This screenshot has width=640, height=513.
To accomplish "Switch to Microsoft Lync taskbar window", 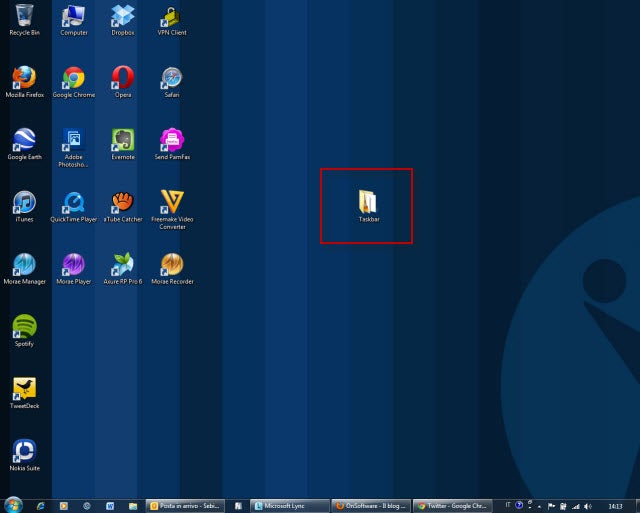I will click(x=290, y=506).
